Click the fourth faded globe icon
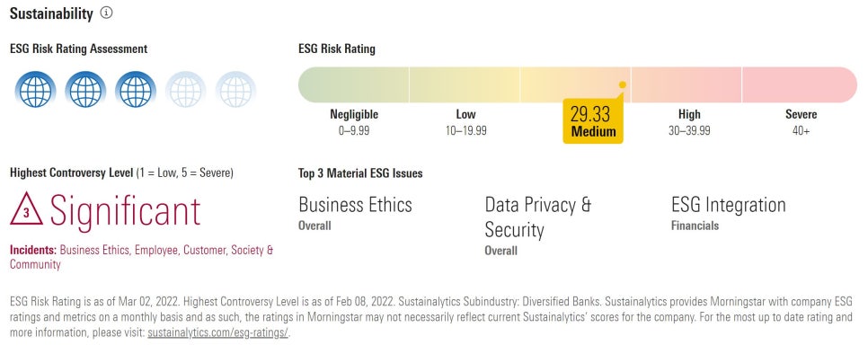The width and height of the screenshot is (868, 354). [x=185, y=90]
